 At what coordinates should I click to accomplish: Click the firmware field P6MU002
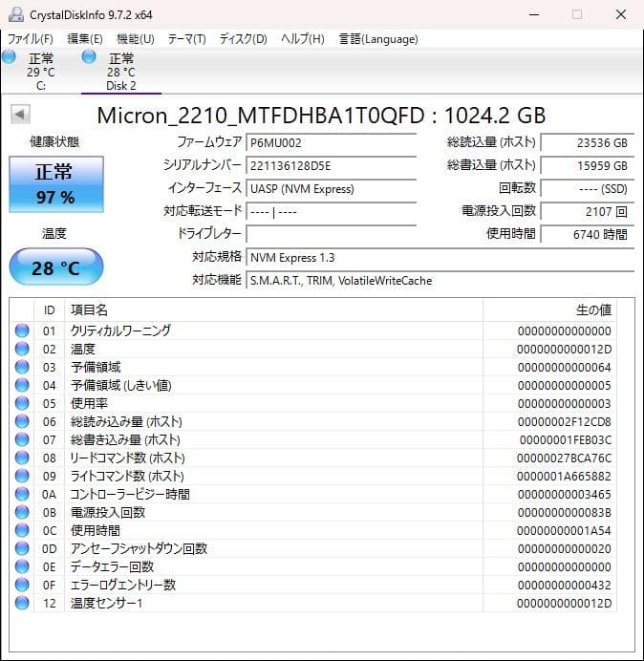point(331,143)
